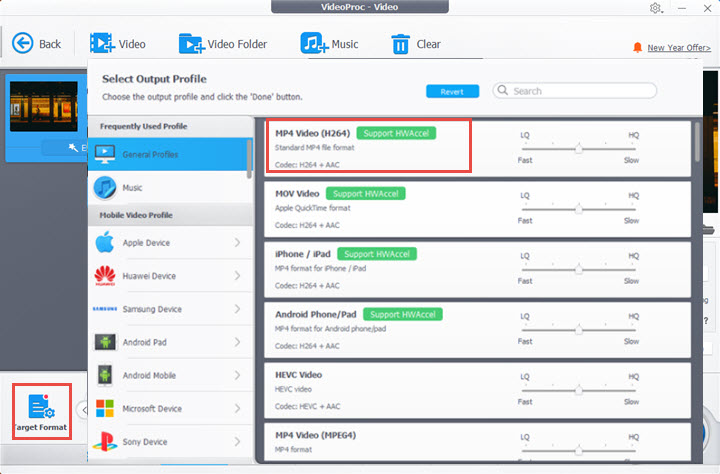Select Microsoft Device category label
Image resolution: width=720 pixels, height=474 pixels.
point(152,409)
